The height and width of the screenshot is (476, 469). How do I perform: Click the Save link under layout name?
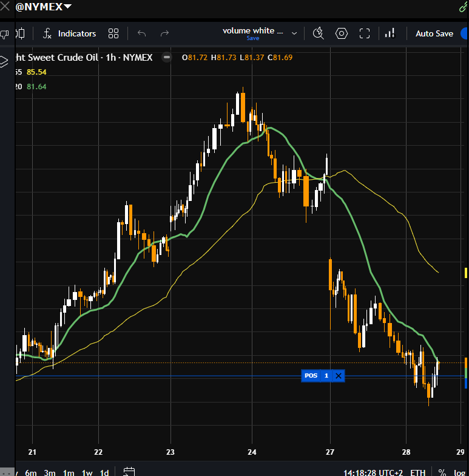pyautogui.click(x=252, y=38)
